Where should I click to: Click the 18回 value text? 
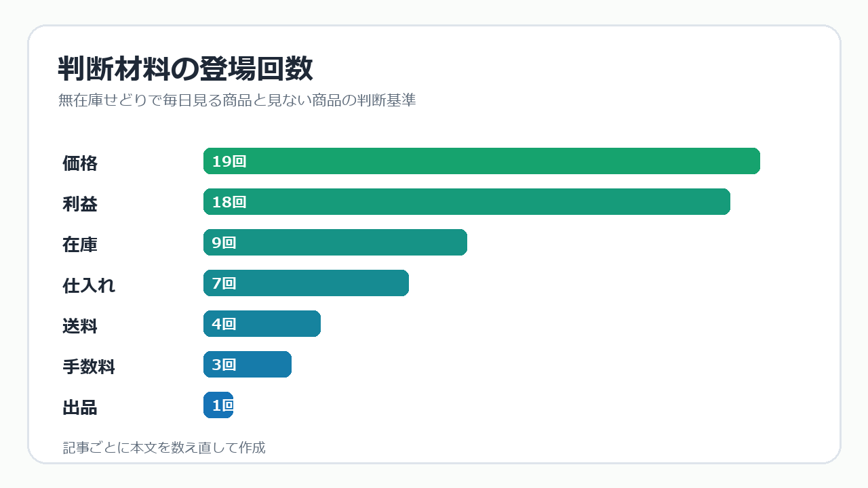[229, 202]
